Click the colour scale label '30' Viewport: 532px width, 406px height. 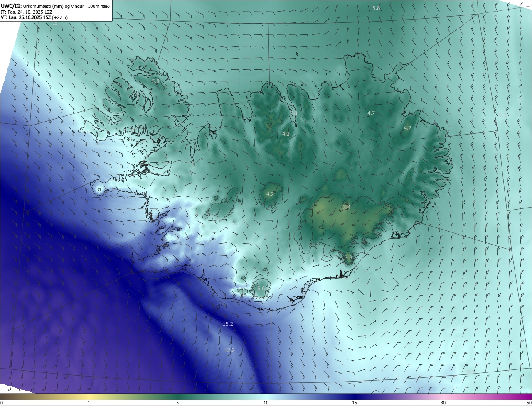443,403
